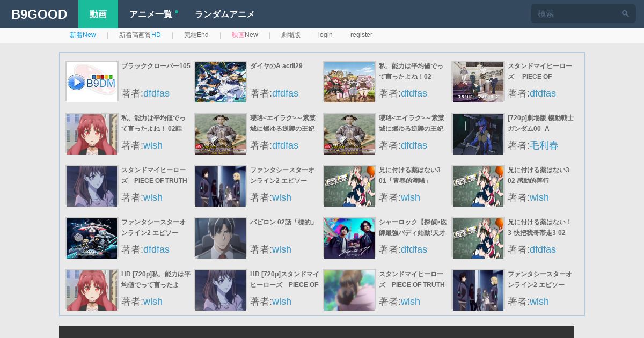Open title HD [720p]私、能力は平均値でって言ったよ
Viewport: 644px width, 338px height.
click(x=156, y=280)
